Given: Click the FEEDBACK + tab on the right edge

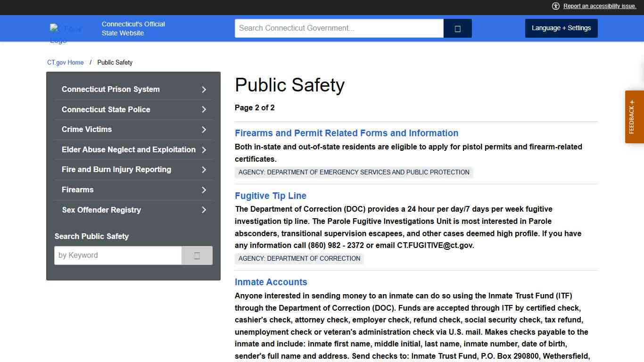Looking at the screenshot, I should pyautogui.click(x=634, y=116).
